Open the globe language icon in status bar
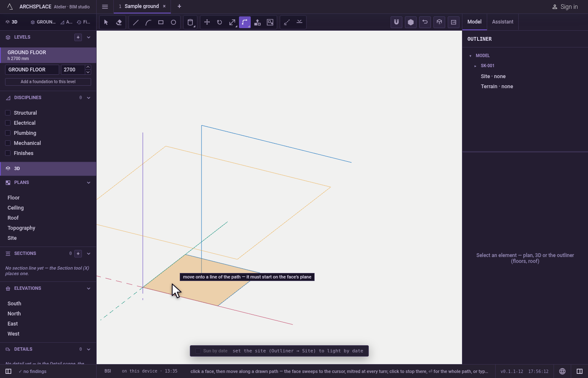This screenshot has height=378, width=588. point(562,371)
